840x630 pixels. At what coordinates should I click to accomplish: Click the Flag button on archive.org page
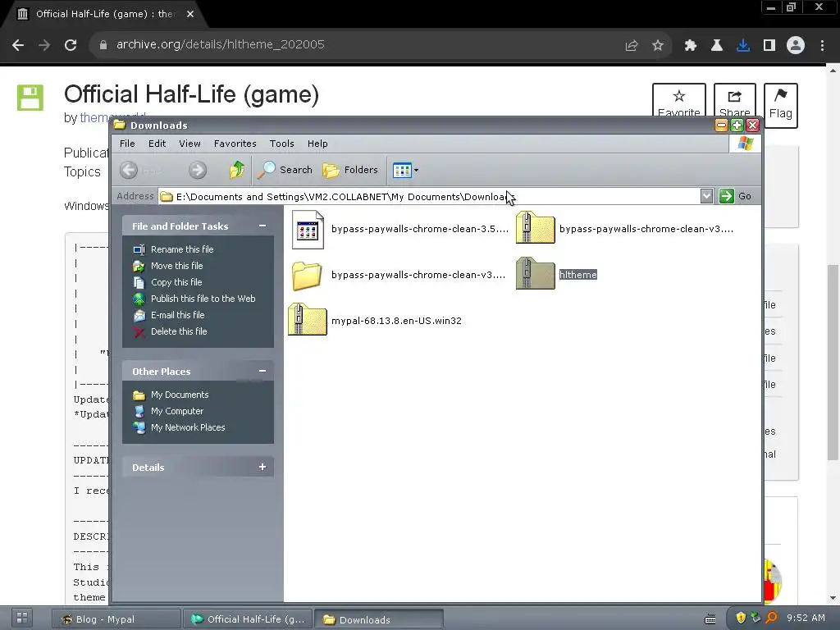pyautogui.click(x=781, y=105)
